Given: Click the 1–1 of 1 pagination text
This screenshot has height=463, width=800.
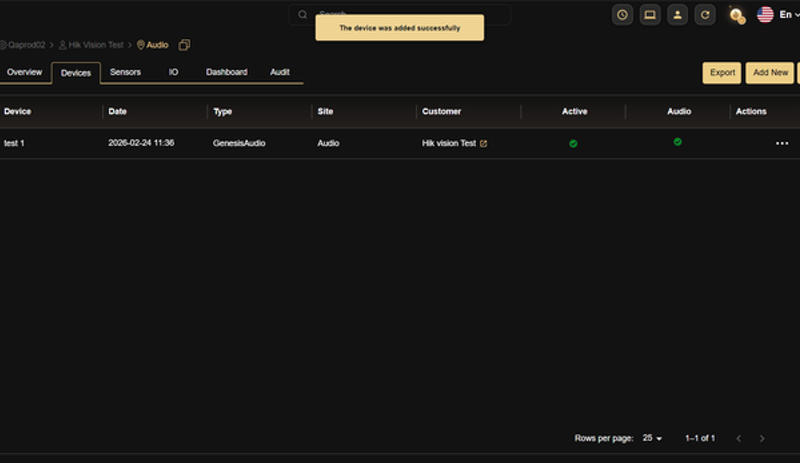Looking at the screenshot, I should (x=700, y=438).
